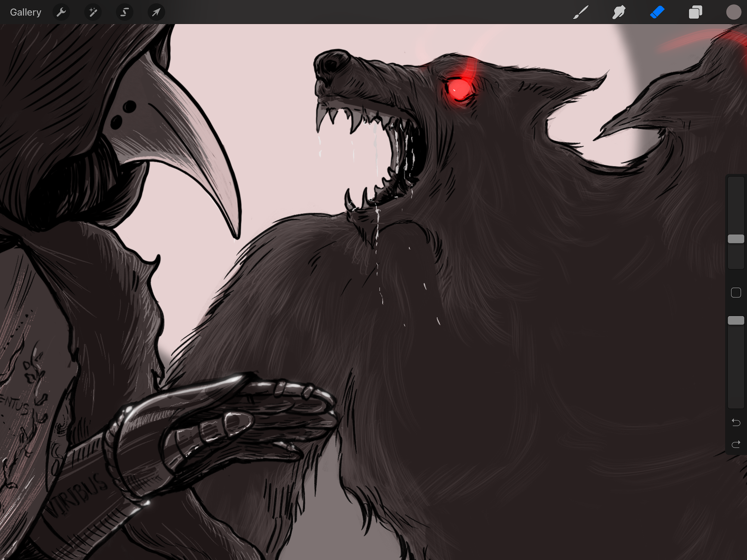Open the Actions wrench menu
747x560 pixels.
[61, 12]
